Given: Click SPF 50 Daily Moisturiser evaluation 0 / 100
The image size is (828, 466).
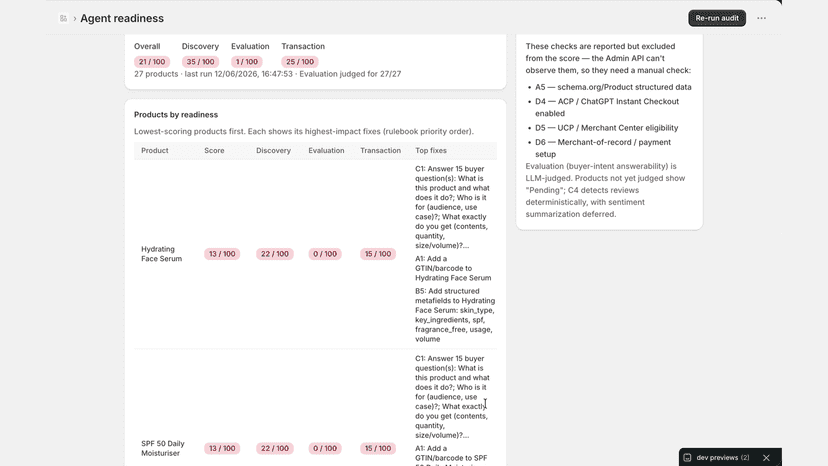Looking at the screenshot, I should [325, 449].
